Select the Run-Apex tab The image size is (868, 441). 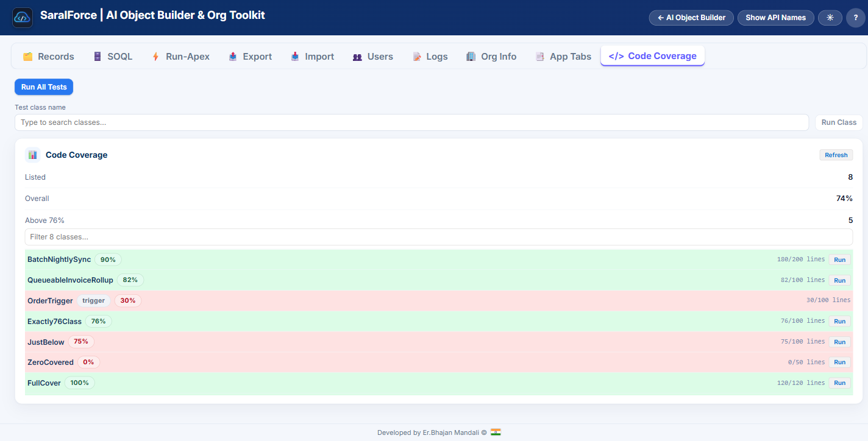180,56
